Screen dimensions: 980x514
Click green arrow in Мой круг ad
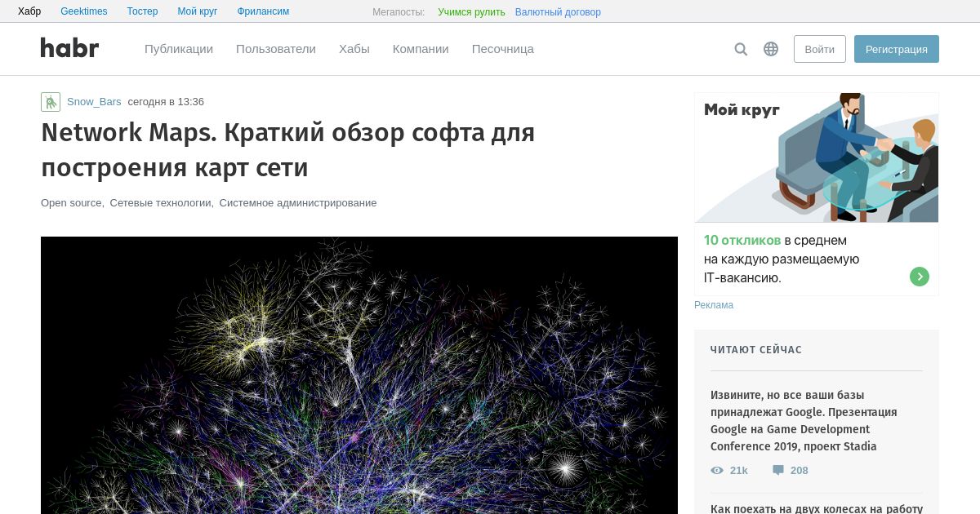(920, 277)
